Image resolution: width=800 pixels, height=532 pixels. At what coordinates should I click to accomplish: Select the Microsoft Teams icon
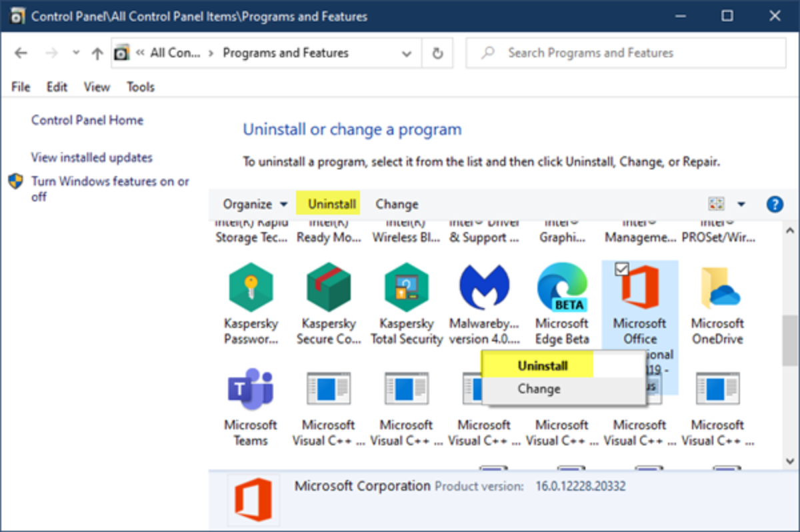click(x=250, y=389)
